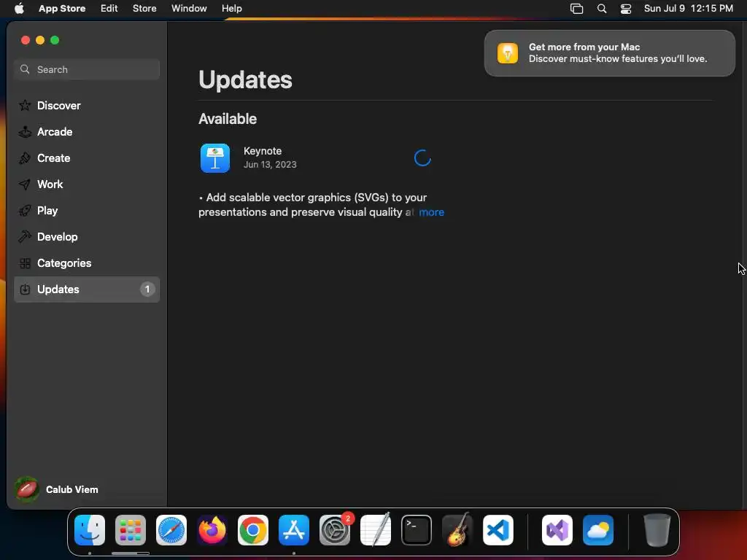Launch Terminal from the Dock
Screen dimensions: 747x560
click(417, 530)
